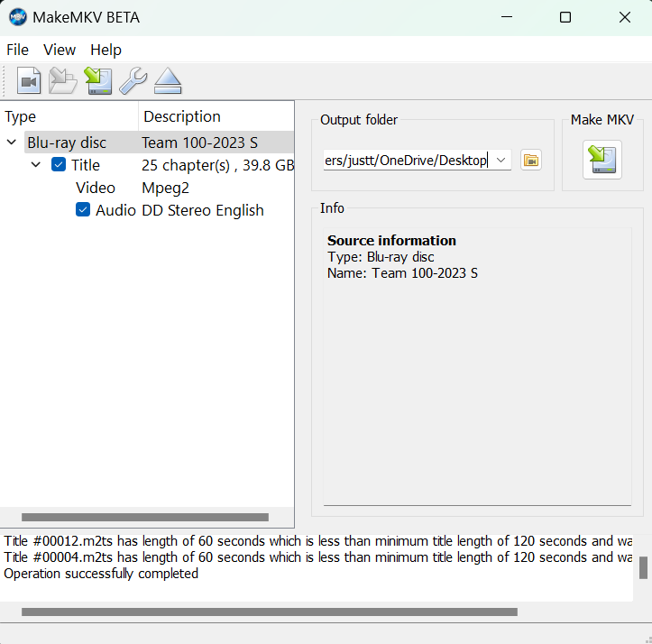Start conversion with the Make MKV button
Screen dimensions: 652x644
coord(602,160)
